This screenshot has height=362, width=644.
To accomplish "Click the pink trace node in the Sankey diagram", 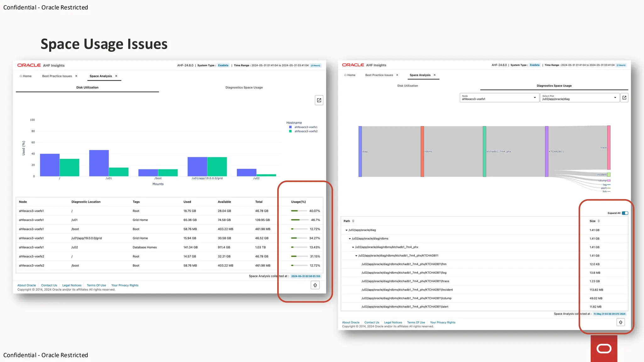I will (609, 148).
